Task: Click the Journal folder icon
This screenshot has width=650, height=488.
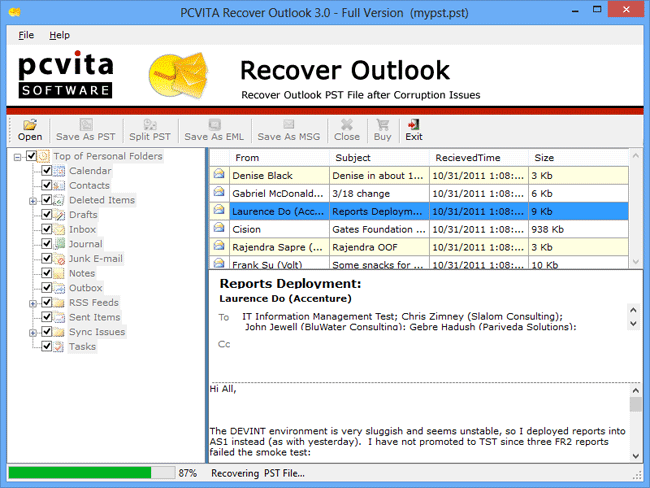Action: [59, 244]
